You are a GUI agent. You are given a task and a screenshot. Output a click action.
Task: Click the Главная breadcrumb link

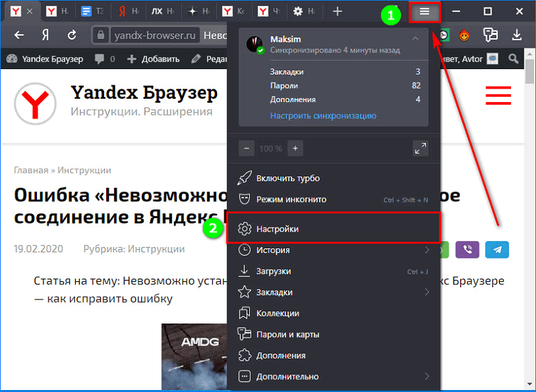pos(31,170)
